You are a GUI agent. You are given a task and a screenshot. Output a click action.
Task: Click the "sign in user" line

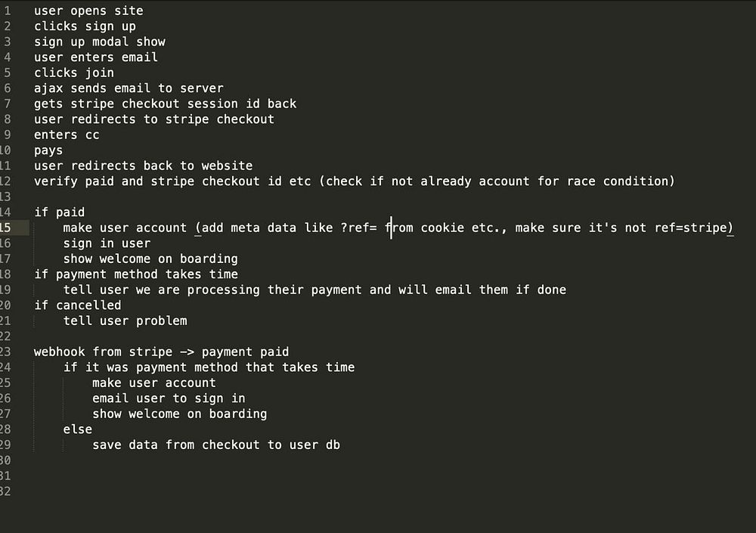tap(107, 243)
